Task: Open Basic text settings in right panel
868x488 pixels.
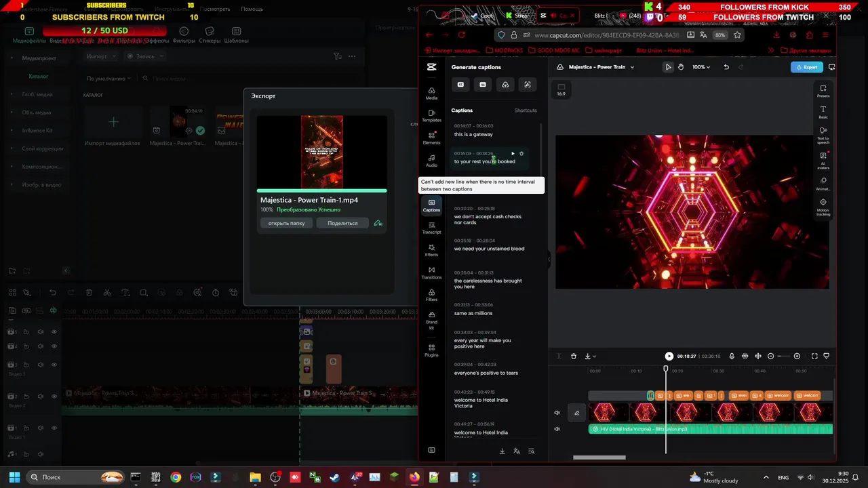Action: point(823,112)
